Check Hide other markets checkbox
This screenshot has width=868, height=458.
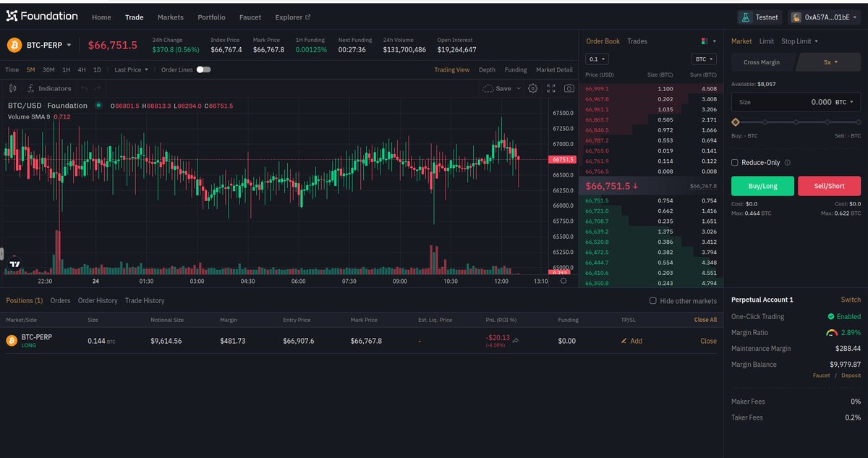(x=652, y=300)
